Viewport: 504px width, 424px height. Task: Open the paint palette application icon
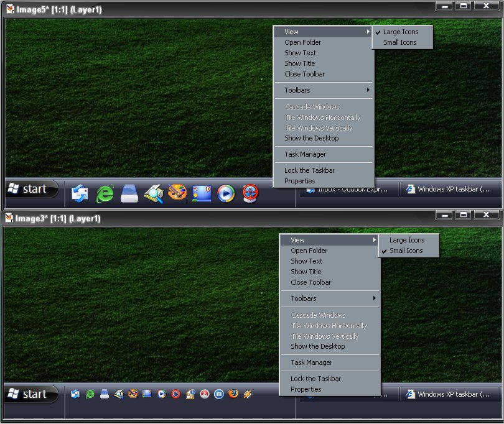(177, 193)
